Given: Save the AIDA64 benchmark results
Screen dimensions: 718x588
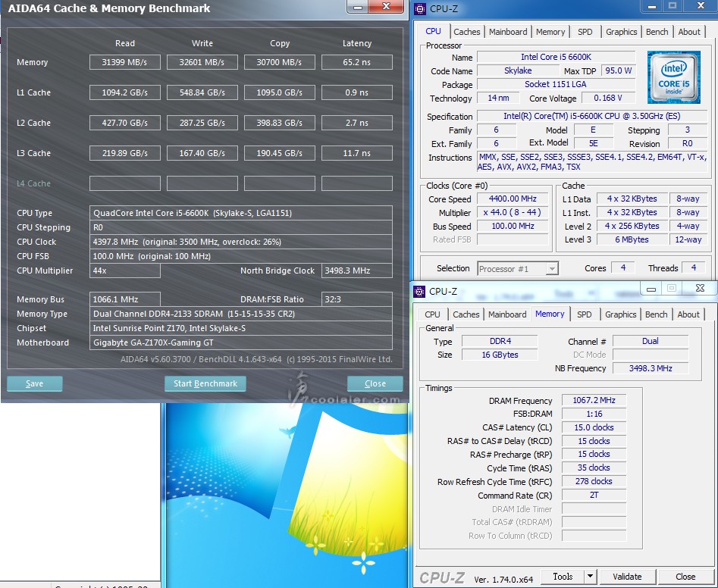Looking at the screenshot, I should 34,383.
